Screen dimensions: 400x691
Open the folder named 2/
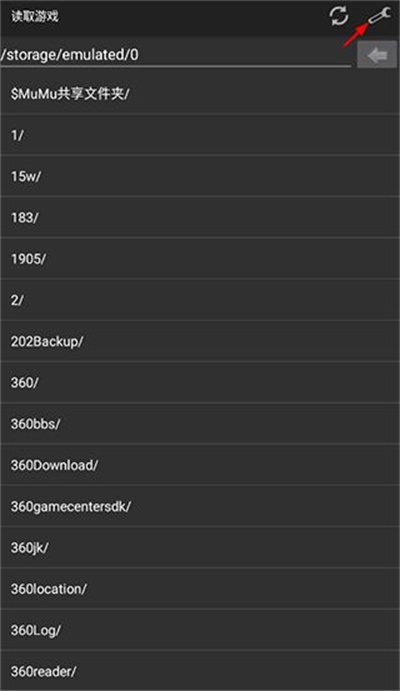[x=200, y=300]
